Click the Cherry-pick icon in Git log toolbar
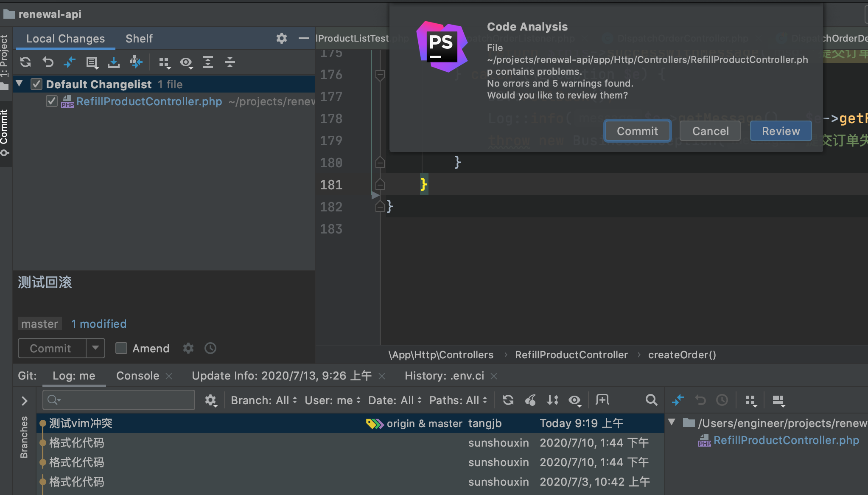 (530, 400)
